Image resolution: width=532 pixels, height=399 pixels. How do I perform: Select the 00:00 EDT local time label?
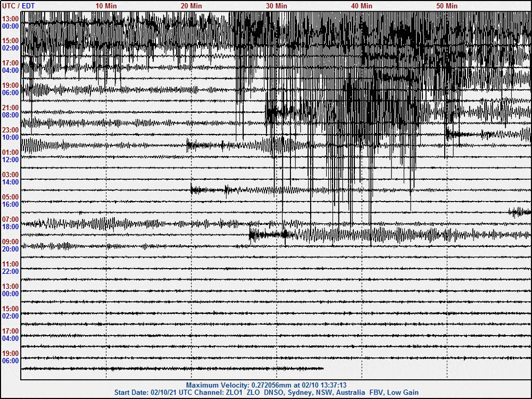(x=10, y=24)
